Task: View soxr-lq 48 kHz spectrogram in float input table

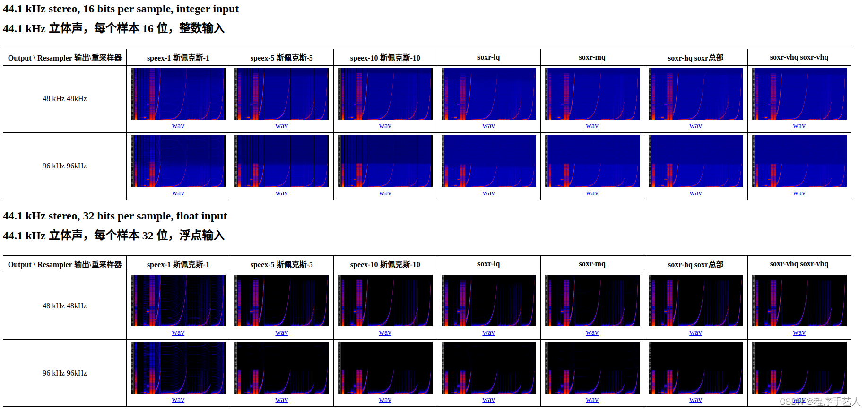Action: (489, 300)
